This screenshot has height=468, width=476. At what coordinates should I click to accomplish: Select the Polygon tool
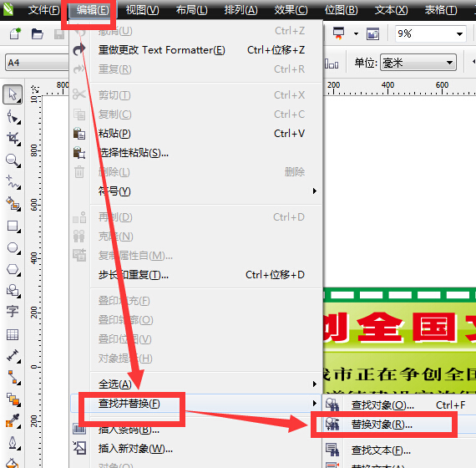(x=13, y=269)
